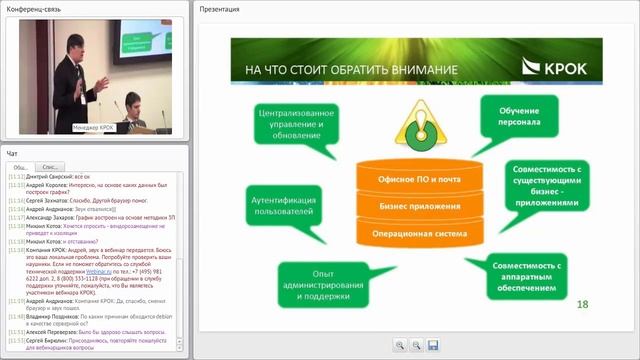The height and width of the screenshot is (360, 640).
Task: Open the Webinar.ru link in chat
Action: tap(99, 271)
